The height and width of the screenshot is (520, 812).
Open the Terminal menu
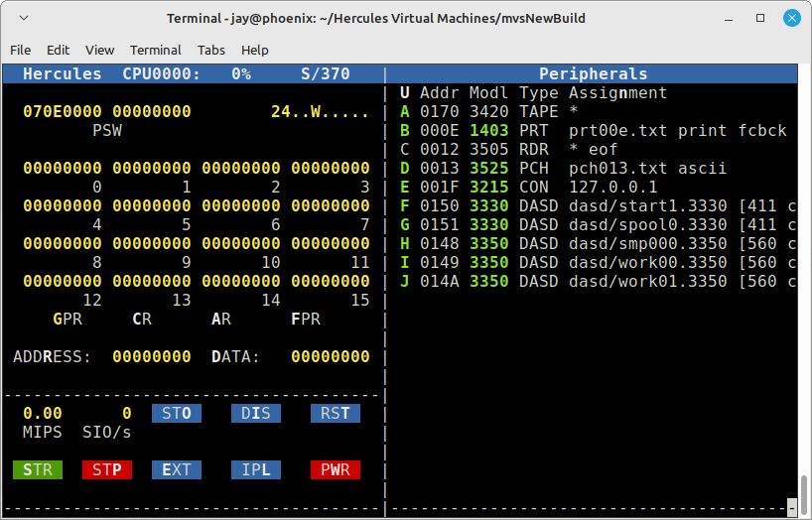click(x=156, y=50)
